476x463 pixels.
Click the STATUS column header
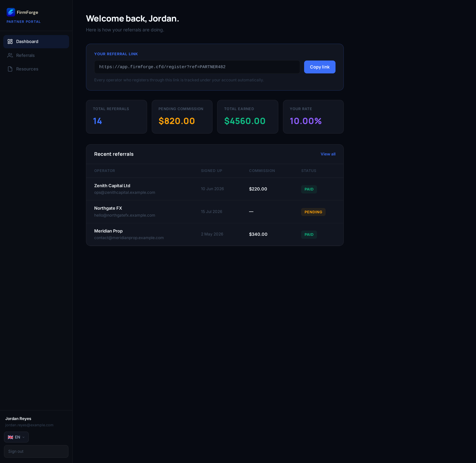click(x=309, y=171)
